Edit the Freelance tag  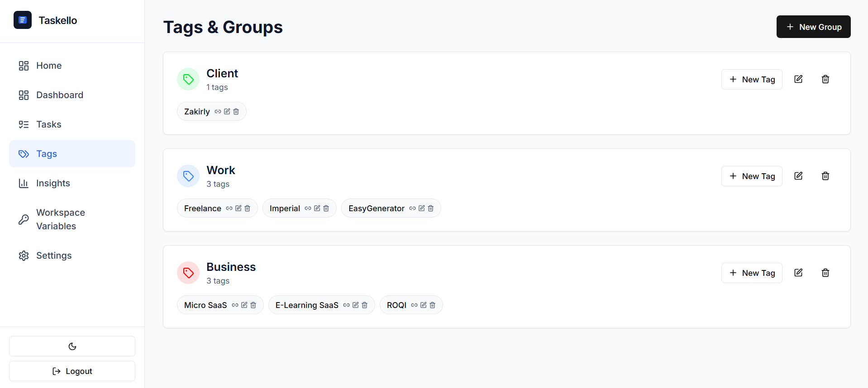(238, 208)
